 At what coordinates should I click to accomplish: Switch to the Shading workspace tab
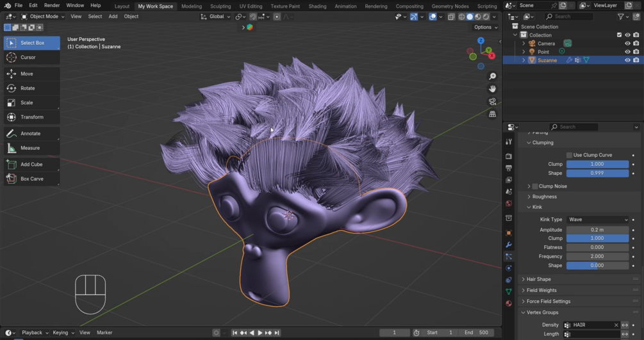[x=317, y=6]
